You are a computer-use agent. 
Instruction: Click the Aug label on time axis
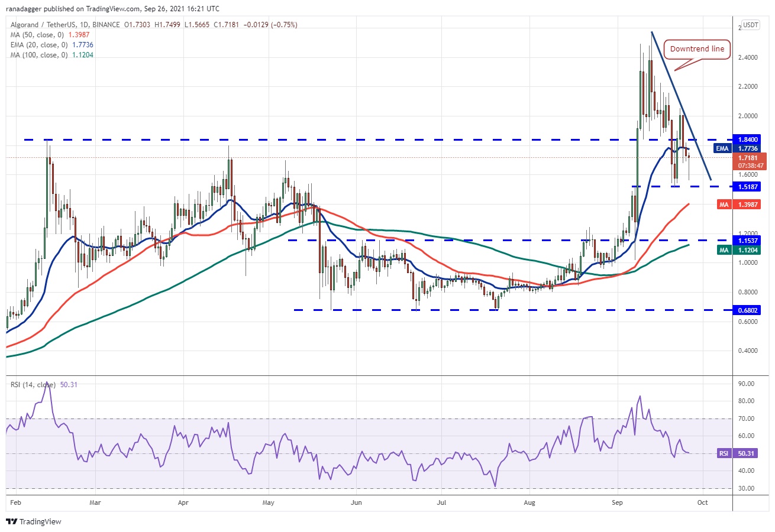click(529, 502)
